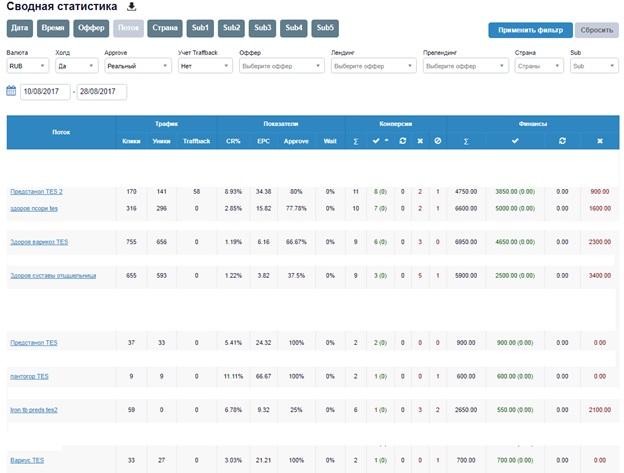Open the Прелендинг selection dropdown
The height and width of the screenshot is (473, 624).
point(466,66)
